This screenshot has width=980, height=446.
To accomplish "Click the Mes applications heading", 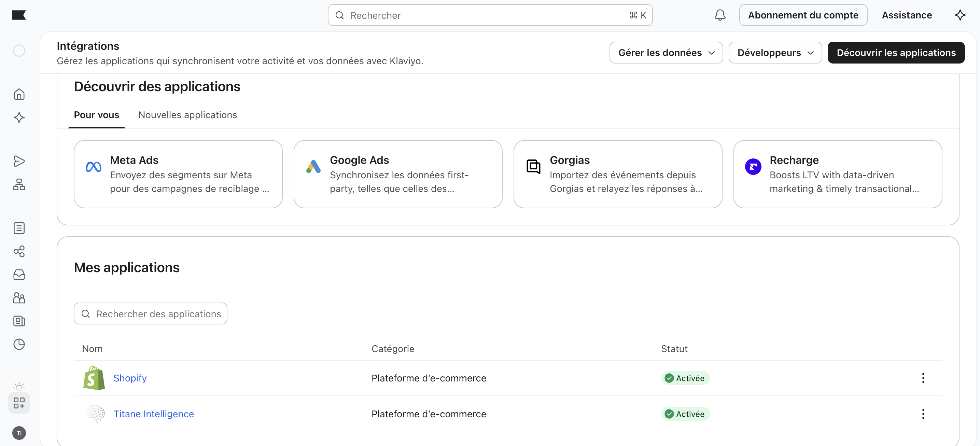I will click(127, 267).
